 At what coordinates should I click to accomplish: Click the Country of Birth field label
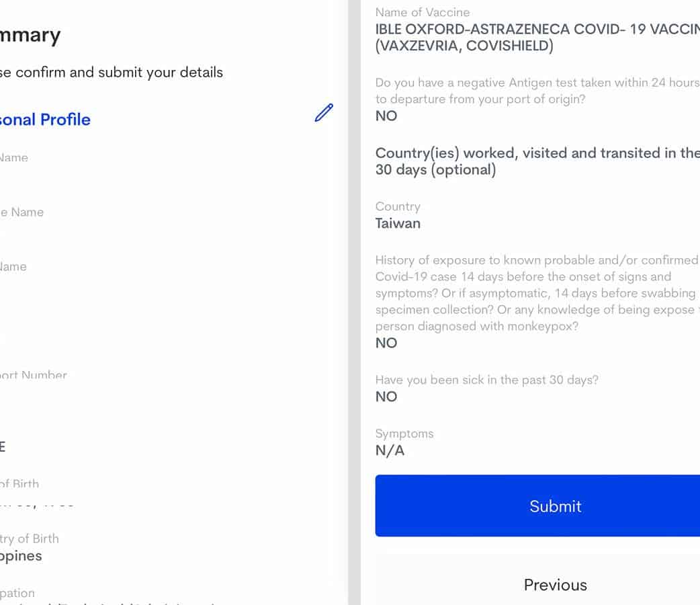30,538
